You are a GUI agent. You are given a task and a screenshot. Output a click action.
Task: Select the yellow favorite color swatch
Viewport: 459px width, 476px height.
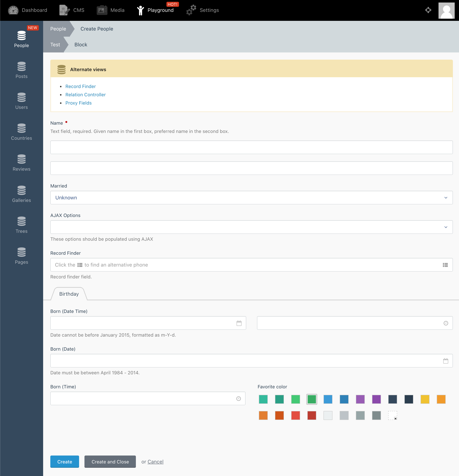click(x=425, y=399)
